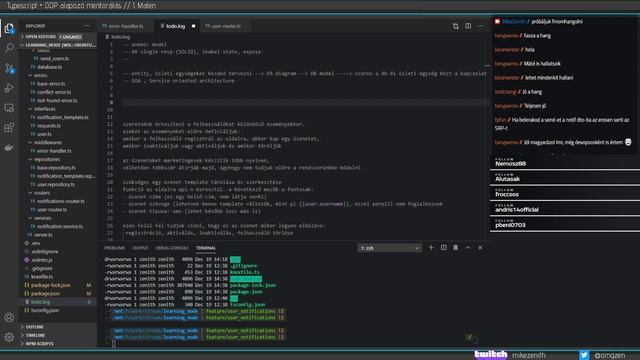Image resolution: width=640 pixels, height=360 pixels.
Task: Open the Manage gear icon
Action: [9, 337]
